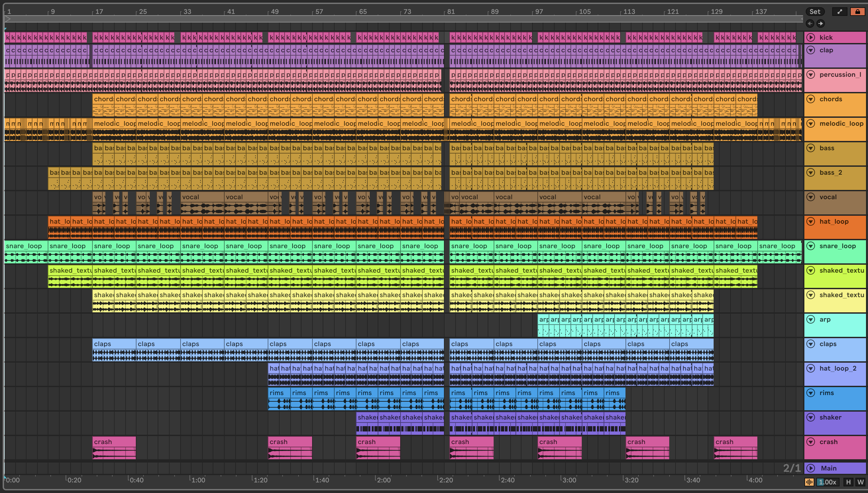Fold the chords track
The height and width of the screenshot is (493, 868).
(x=810, y=99)
